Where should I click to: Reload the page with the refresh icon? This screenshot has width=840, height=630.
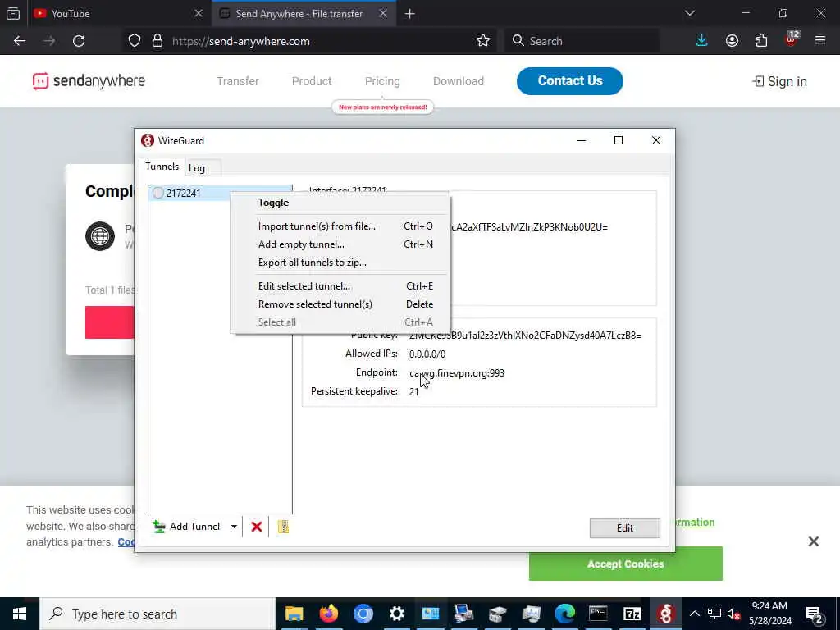[x=79, y=41]
